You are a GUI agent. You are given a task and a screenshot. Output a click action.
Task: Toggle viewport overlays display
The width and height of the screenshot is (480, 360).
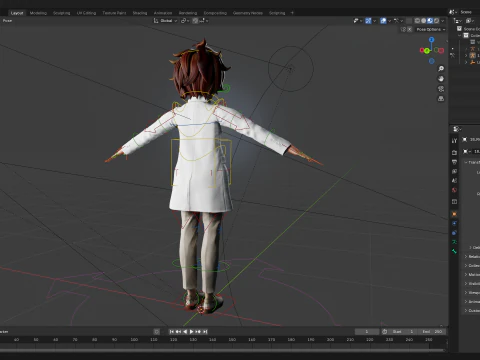383,21
